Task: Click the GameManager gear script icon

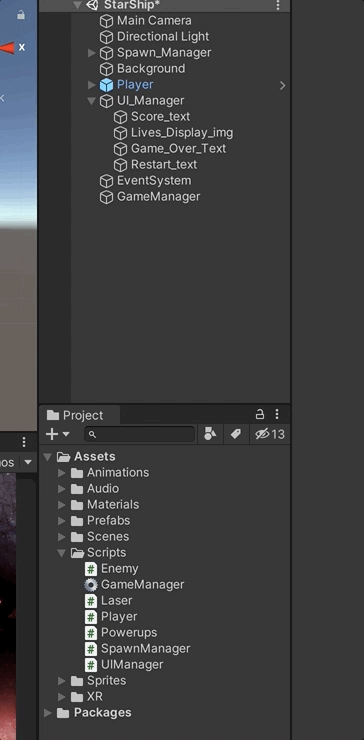Action: click(91, 585)
